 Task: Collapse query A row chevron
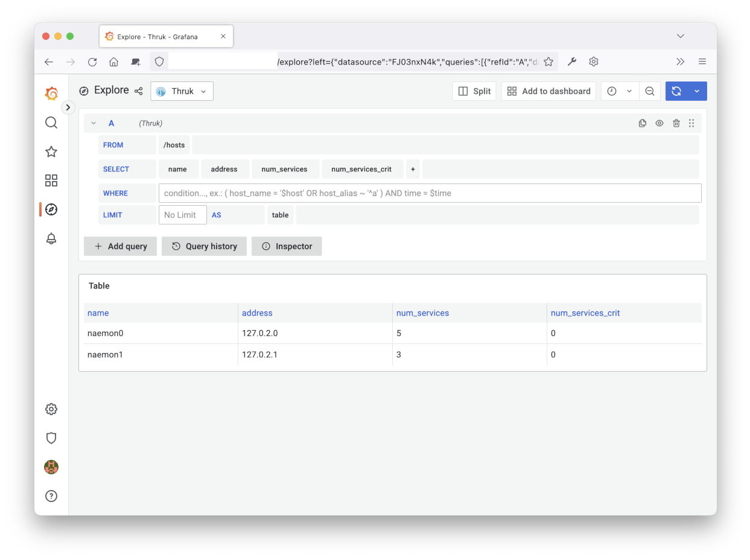point(94,123)
